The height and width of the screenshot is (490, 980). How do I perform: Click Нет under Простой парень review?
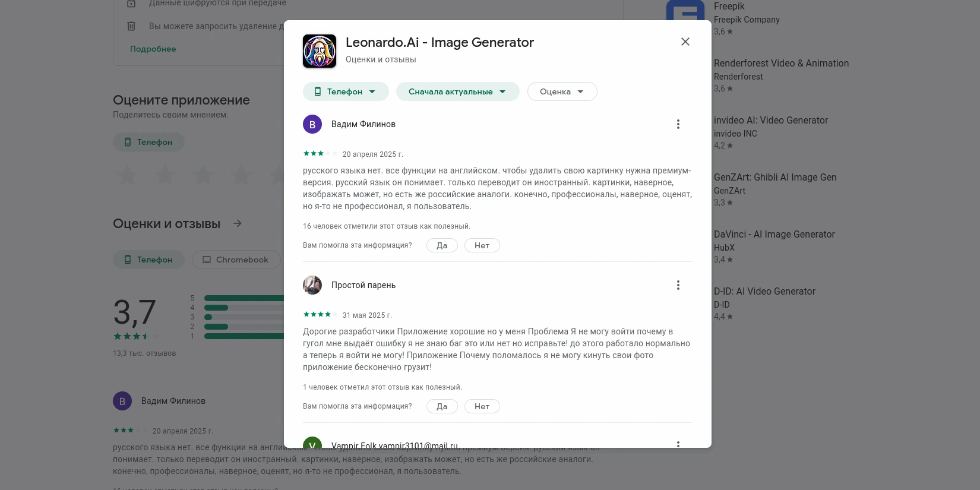click(x=482, y=406)
